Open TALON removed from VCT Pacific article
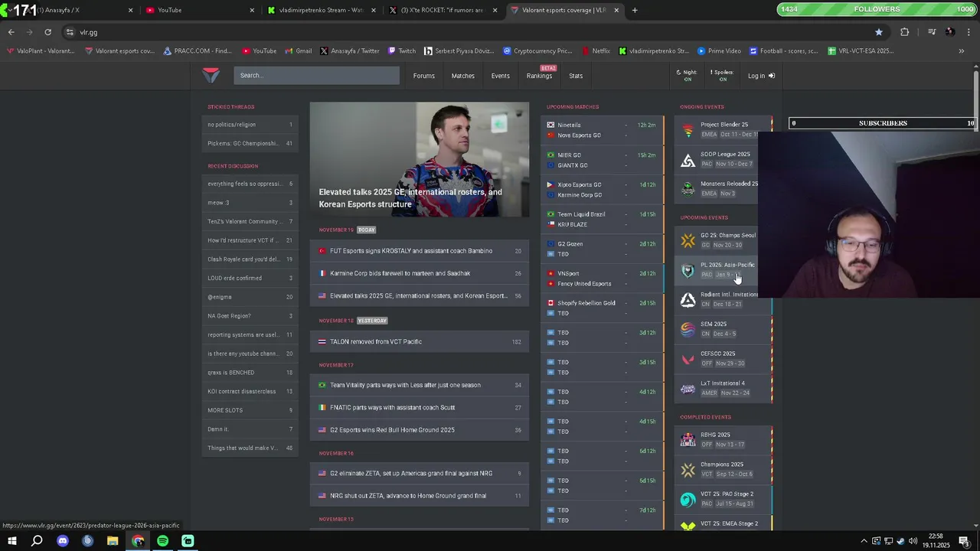Image resolution: width=980 pixels, height=551 pixels. pos(419,341)
